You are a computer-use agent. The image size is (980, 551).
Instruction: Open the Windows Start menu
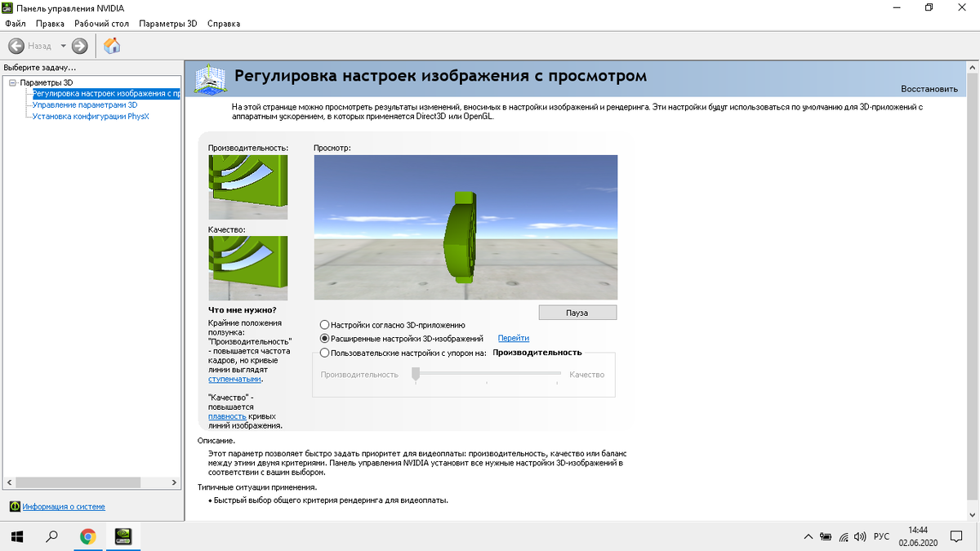(16, 536)
